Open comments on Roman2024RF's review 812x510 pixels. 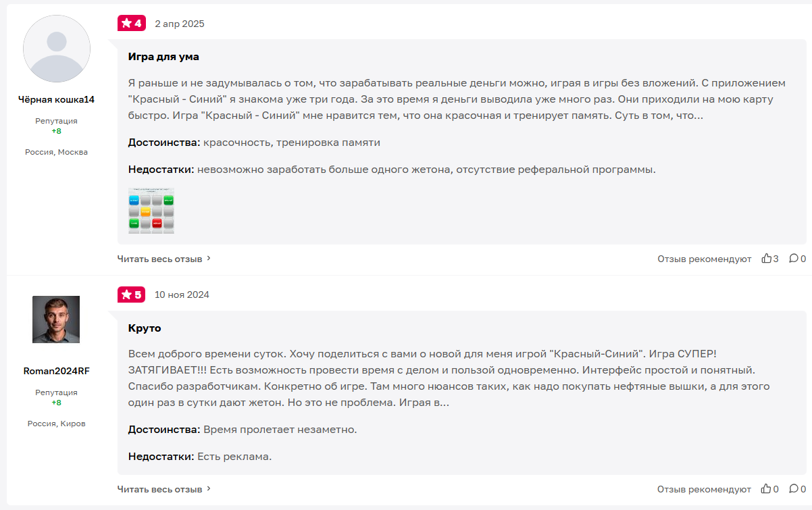[794, 489]
